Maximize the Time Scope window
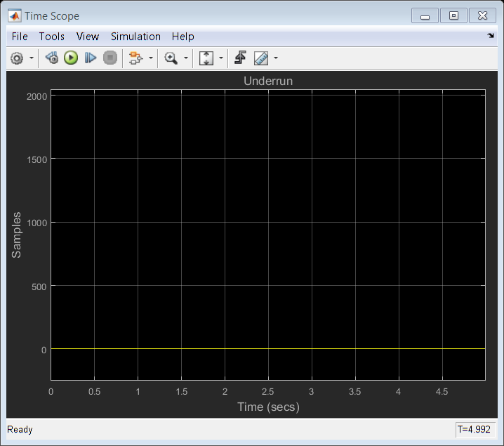Screen dimensions: 504x446 click(x=453, y=15)
